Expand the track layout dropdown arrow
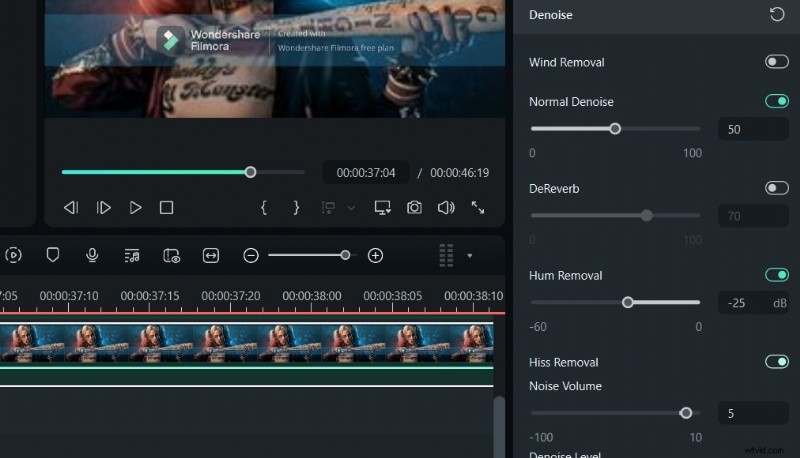Viewport: 800px width, 458px height. (470, 256)
